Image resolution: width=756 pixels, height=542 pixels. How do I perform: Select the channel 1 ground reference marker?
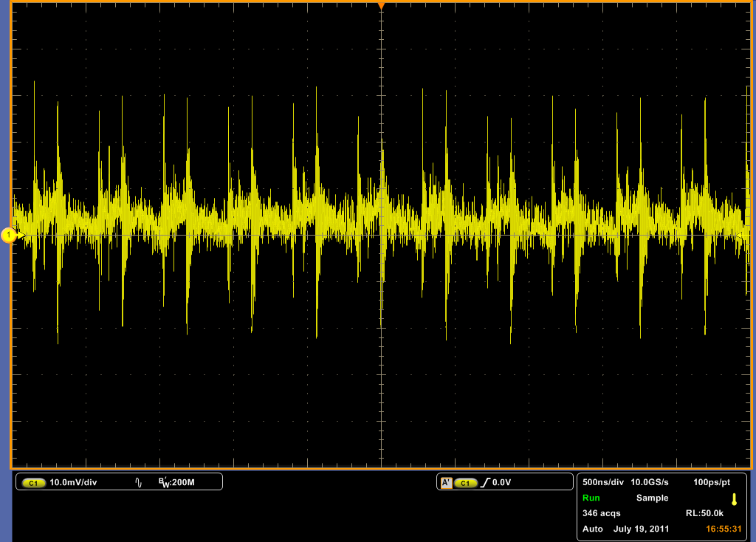9,236
